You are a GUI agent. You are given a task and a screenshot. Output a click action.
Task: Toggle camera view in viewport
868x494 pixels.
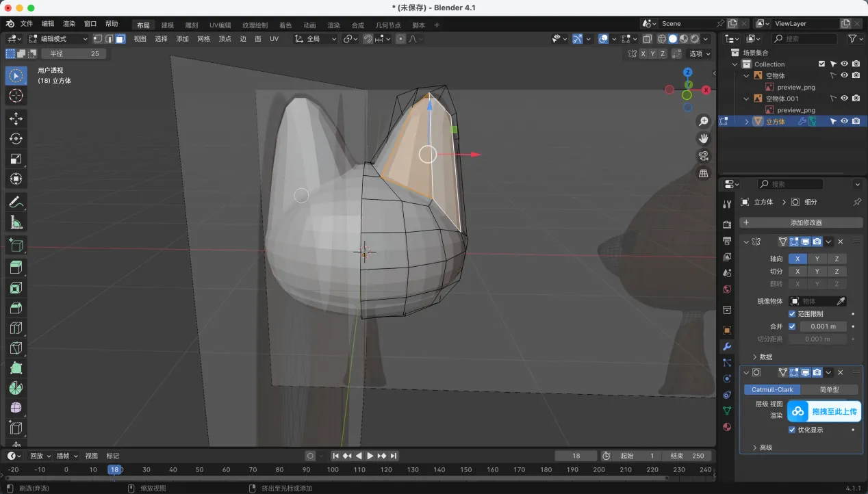[x=703, y=156]
